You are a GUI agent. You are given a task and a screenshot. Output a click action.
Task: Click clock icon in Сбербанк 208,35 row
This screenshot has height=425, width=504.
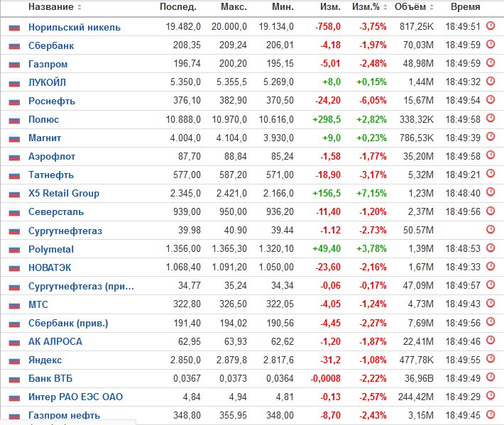tap(491, 44)
